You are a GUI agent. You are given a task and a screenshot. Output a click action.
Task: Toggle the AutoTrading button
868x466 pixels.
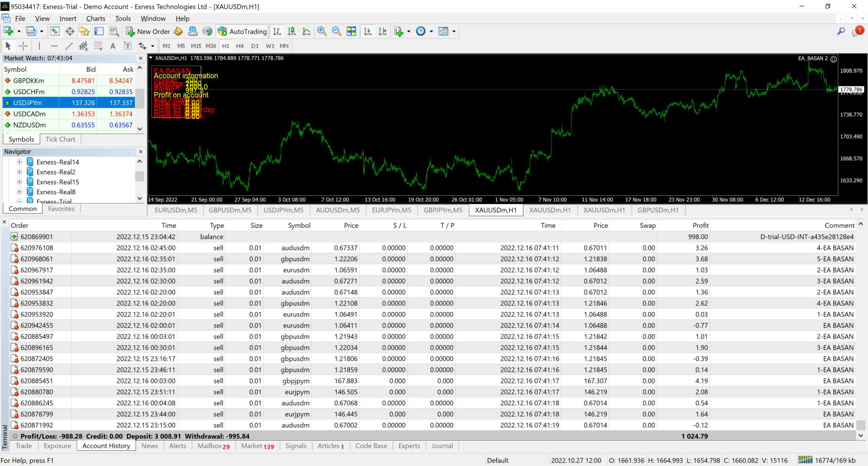click(242, 31)
